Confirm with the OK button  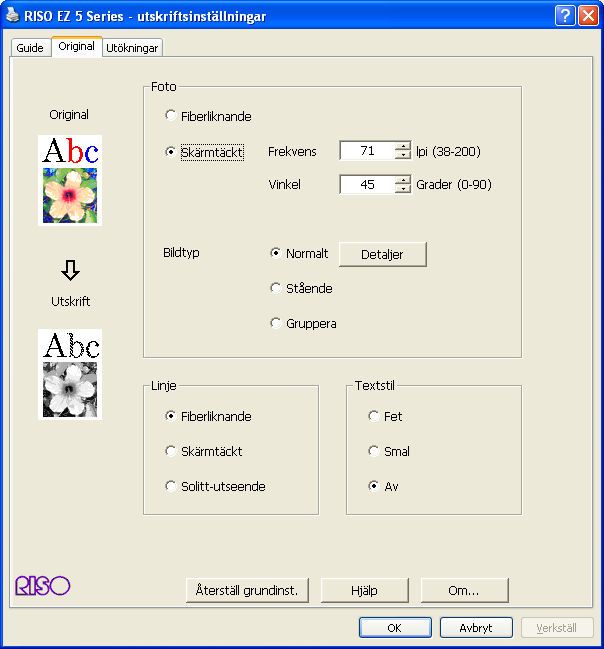coord(395,628)
